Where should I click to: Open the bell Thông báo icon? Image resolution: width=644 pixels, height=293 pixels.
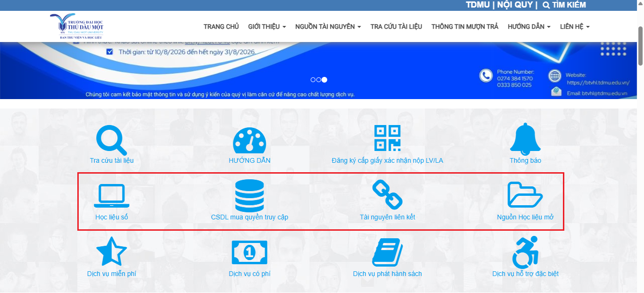tap(525, 139)
